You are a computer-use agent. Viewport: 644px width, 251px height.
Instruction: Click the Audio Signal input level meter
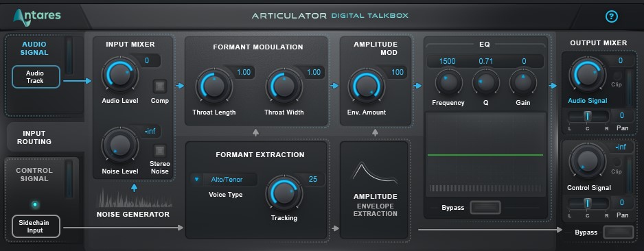(69, 56)
